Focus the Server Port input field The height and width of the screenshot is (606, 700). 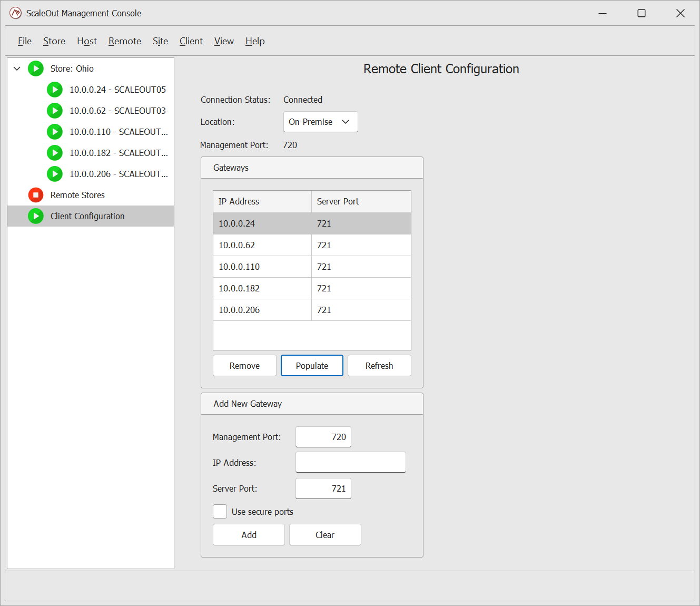click(x=323, y=488)
